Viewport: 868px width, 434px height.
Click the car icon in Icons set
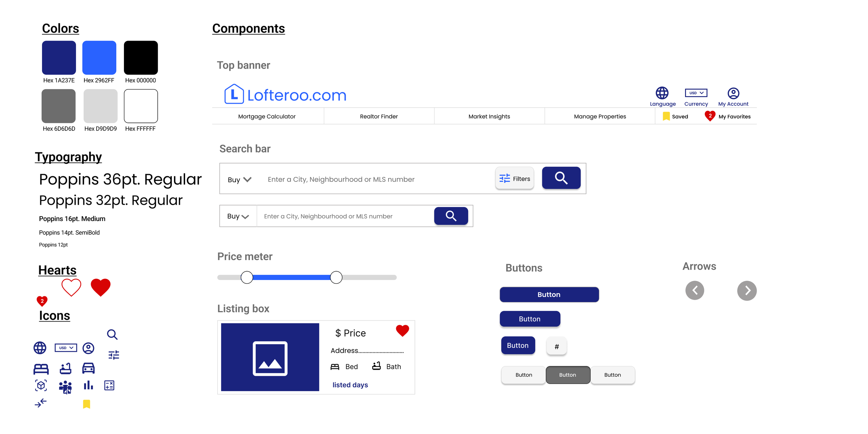tap(88, 368)
